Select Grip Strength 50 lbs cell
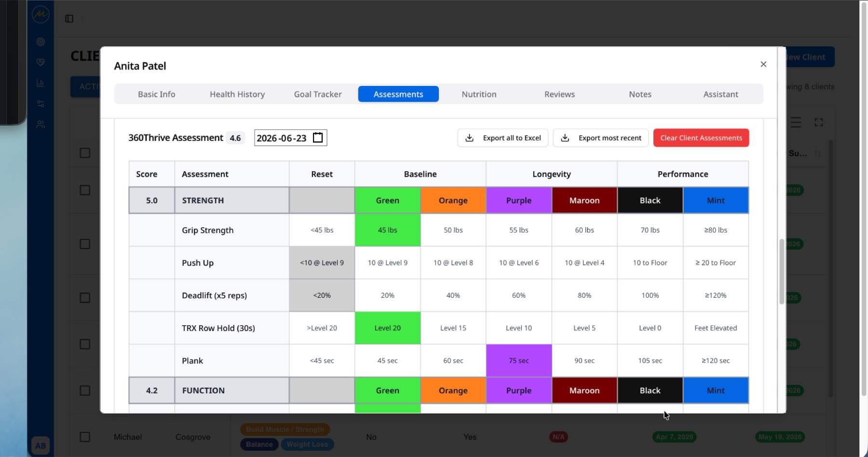 click(x=453, y=230)
